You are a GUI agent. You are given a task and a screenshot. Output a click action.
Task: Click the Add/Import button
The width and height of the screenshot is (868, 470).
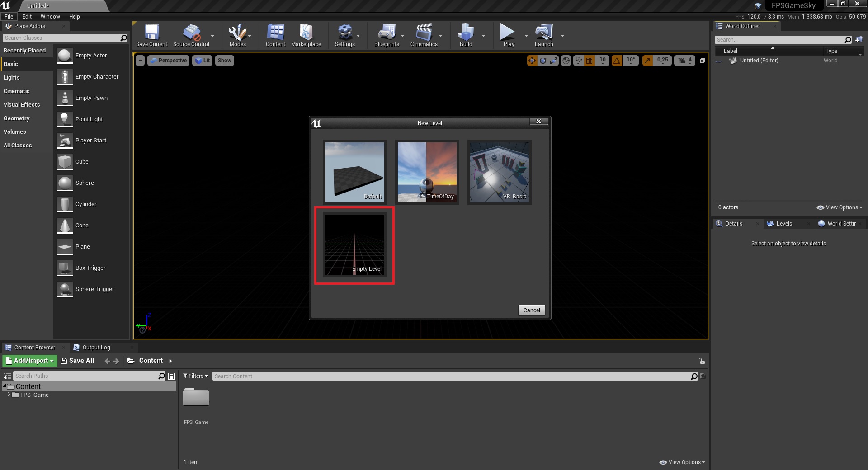tap(30, 361)
